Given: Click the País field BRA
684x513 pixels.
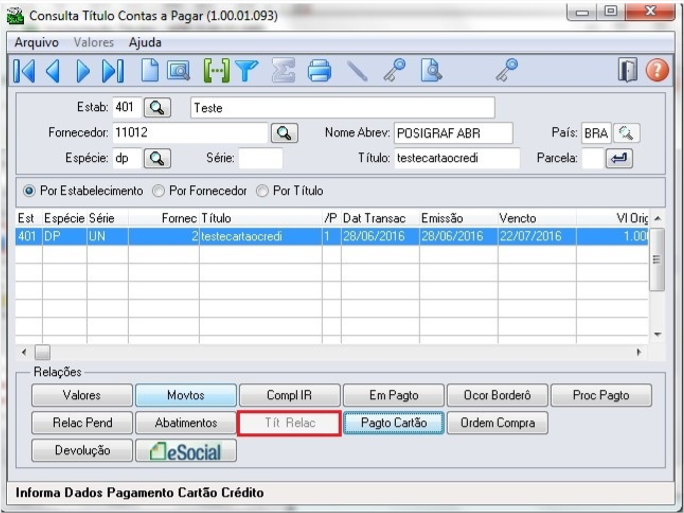Looking at the screenshot, I should (x=596, y=133).
